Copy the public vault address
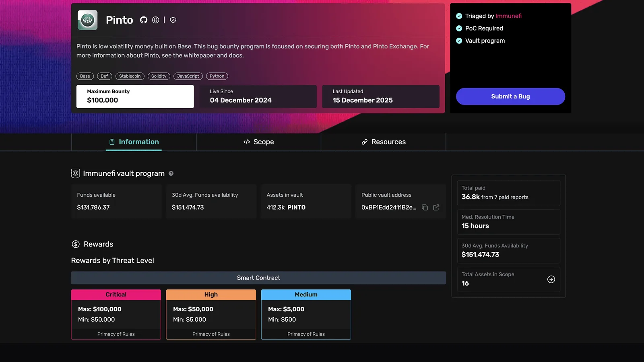Screen dimensions: 644x362 point(425,208)
